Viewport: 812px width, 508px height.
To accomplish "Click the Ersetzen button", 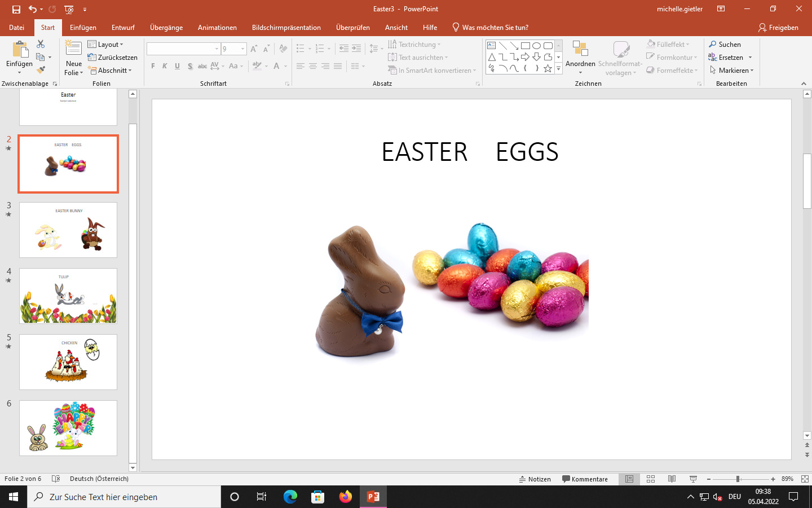I will (x=726, y=57).
